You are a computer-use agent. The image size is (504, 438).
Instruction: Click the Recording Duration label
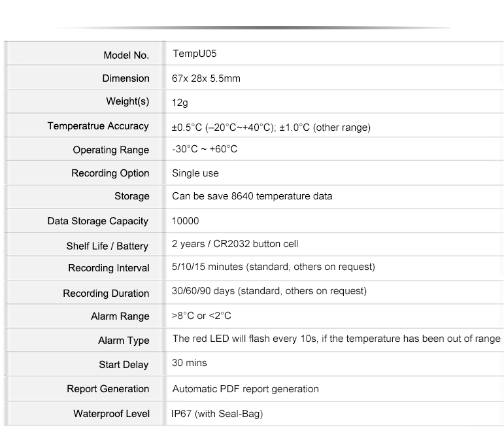pos(106,294)
